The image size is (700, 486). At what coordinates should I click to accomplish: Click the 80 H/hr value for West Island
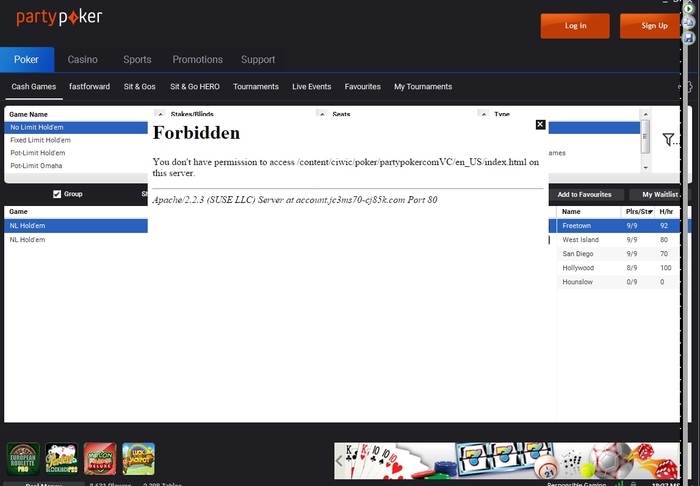pyautogui.click(x=664, y=240)
